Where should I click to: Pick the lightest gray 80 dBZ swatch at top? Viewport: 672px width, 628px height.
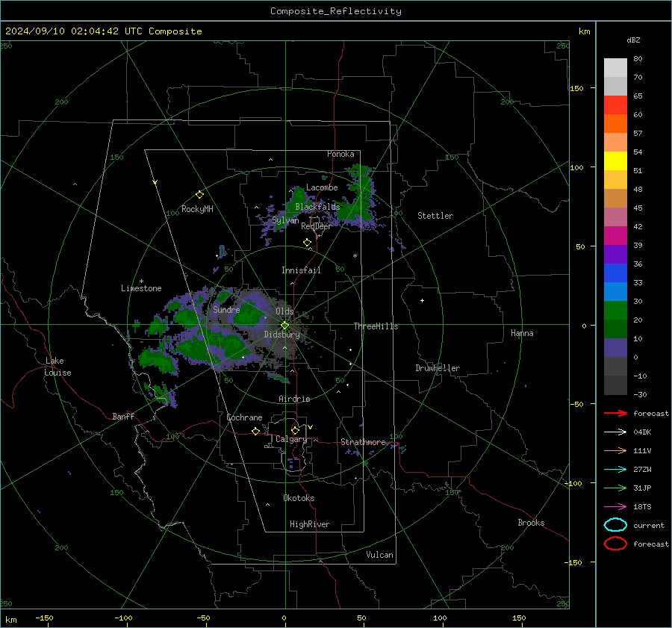point(615,68)
